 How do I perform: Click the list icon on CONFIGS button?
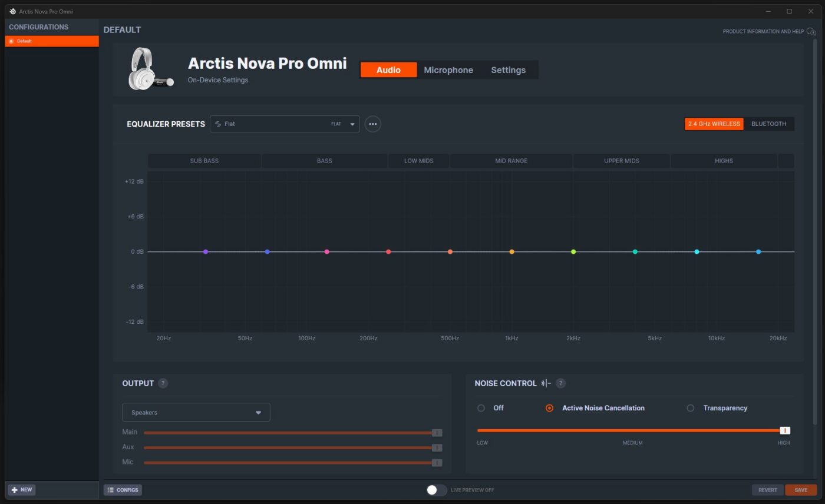coord(110,490)
